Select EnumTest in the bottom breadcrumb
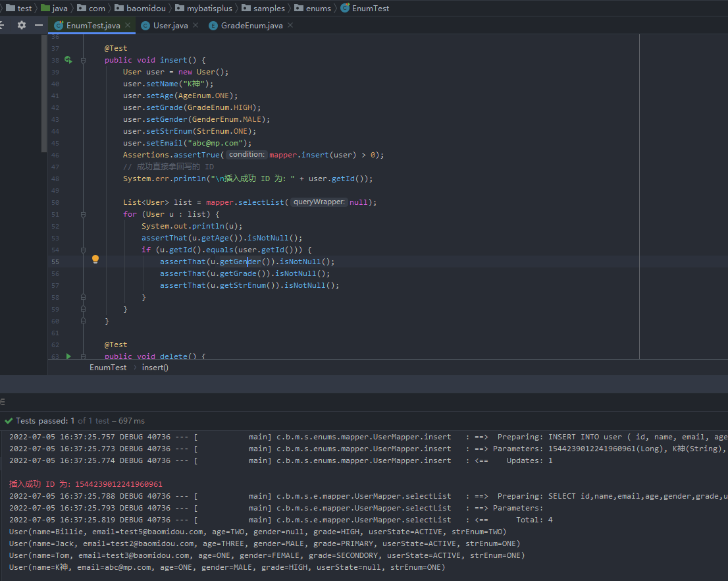728x581 pixels. click(x=108, y=368)
